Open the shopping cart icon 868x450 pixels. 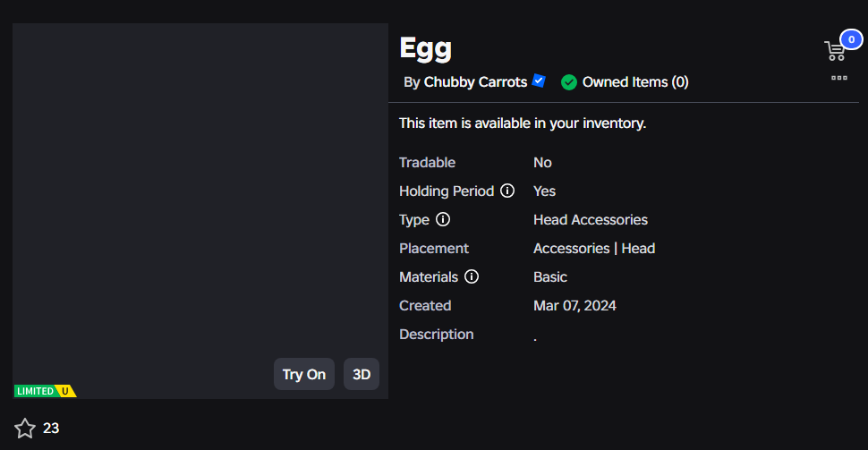834,51
